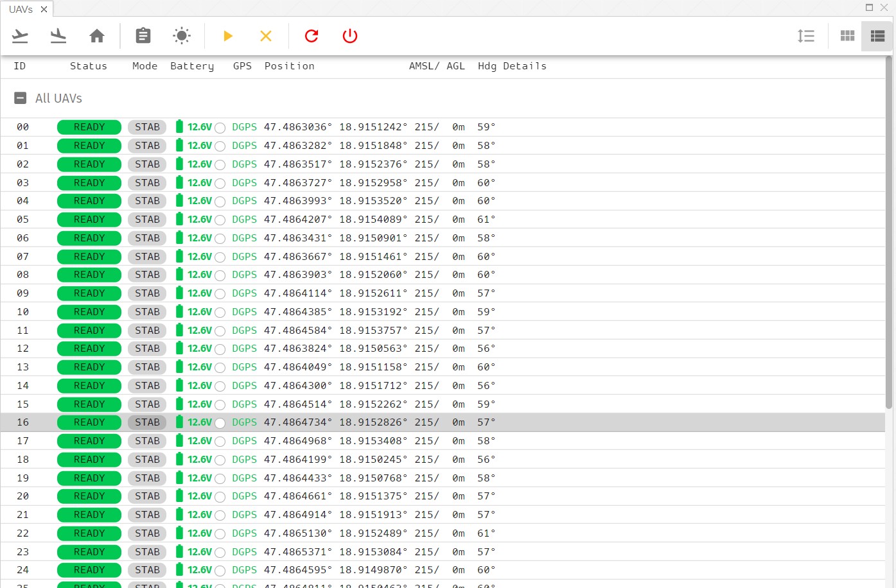The width and height of the screenshot is (896, 588).
Task: Click the READY badge of drone 10
Action: 89,312
